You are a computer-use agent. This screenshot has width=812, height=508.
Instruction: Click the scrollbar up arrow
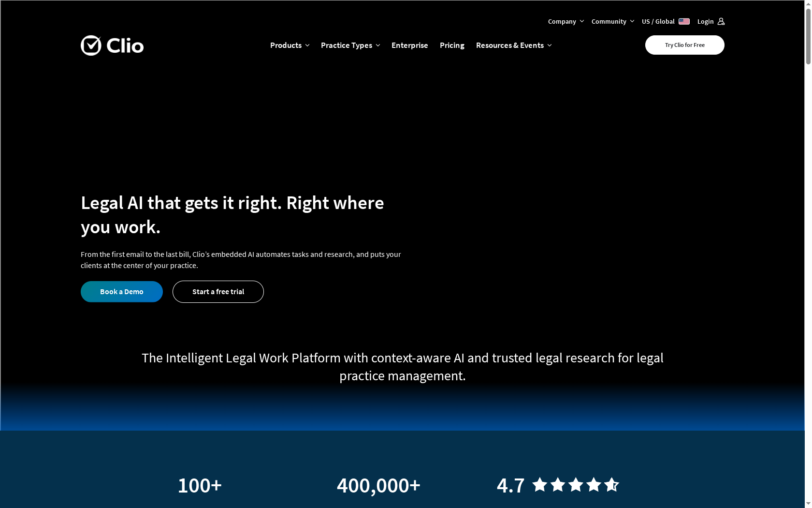[808, 4]
